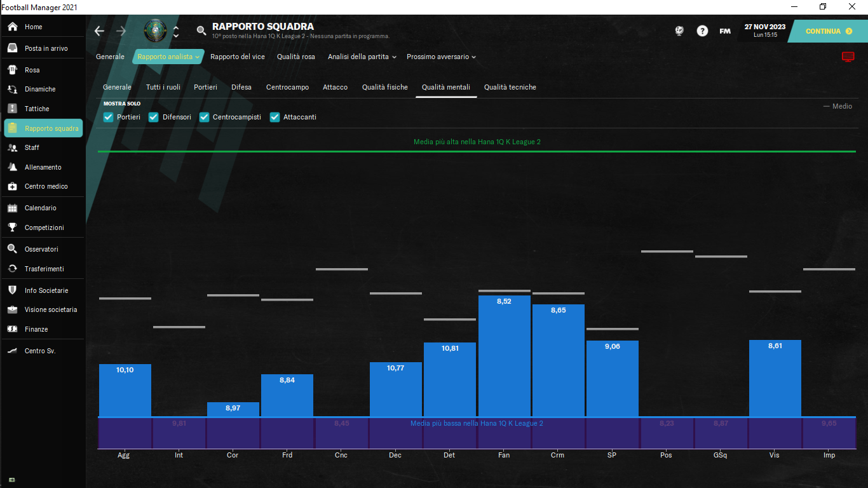868x488 pixels.
Task: Click the date 27 NOV 2023
Action: click(x=765, y=27)
